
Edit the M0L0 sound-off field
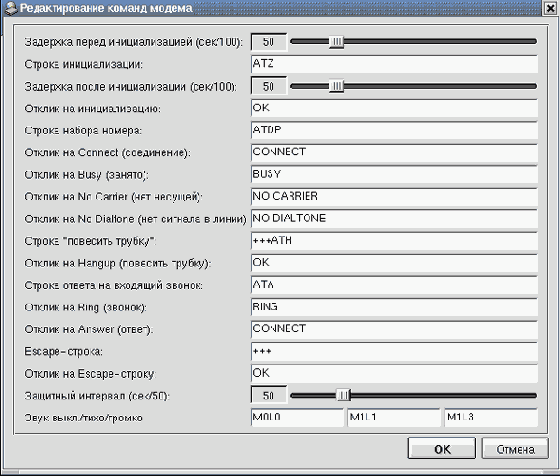(297, 417)
